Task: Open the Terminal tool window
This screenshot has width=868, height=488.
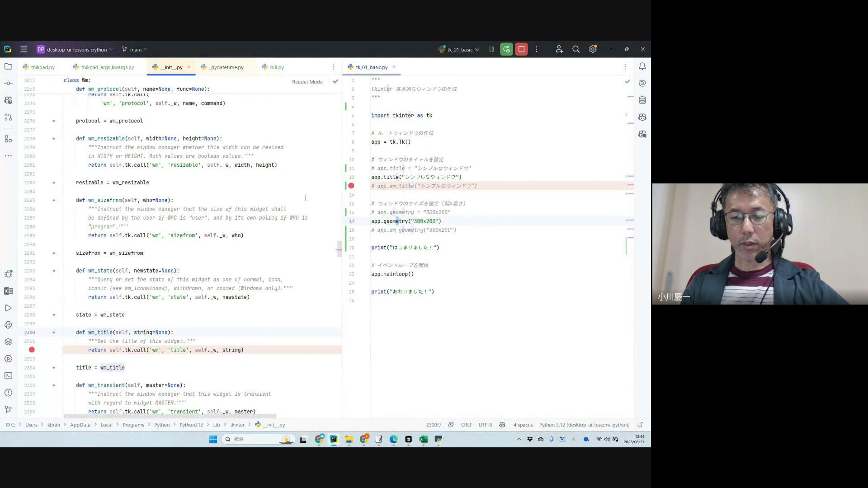Action: pyautogui.click(x=8, y=376)
